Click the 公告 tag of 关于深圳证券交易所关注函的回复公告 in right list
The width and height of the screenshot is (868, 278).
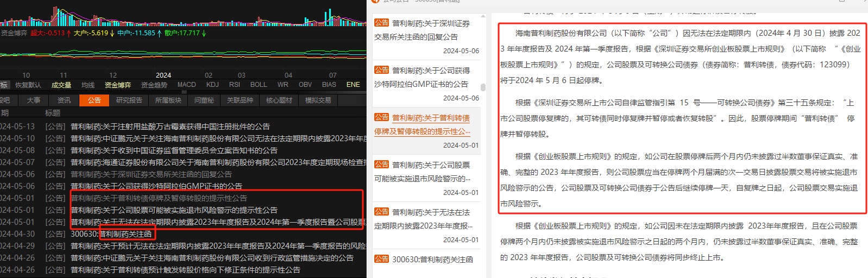click(381, 23)
